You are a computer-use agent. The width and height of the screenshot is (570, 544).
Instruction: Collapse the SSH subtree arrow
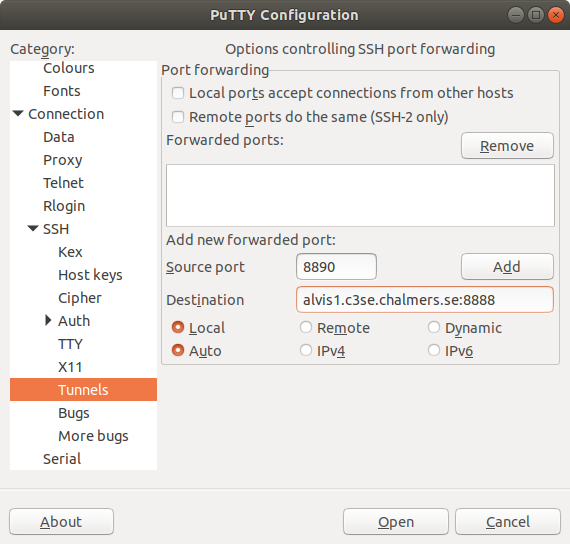pos(33,228)
